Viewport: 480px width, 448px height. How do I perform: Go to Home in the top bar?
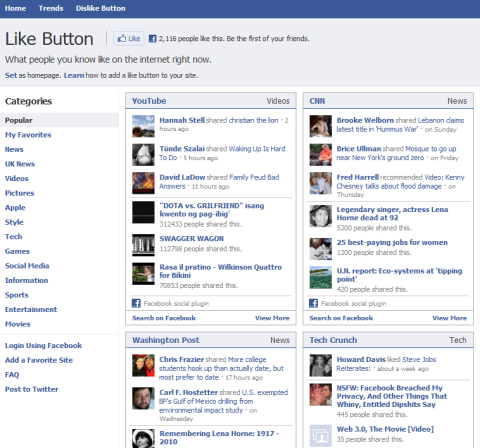pyautogui.click(x=15, y=8)
